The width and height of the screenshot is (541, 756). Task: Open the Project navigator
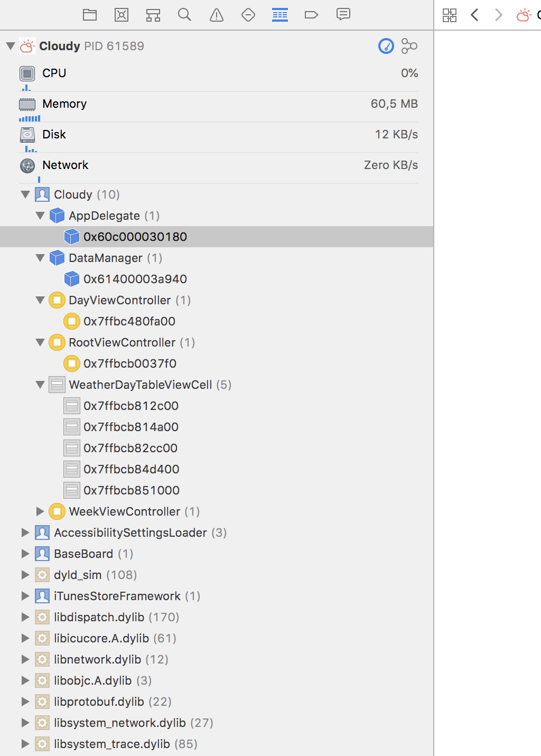coord(90,15)
